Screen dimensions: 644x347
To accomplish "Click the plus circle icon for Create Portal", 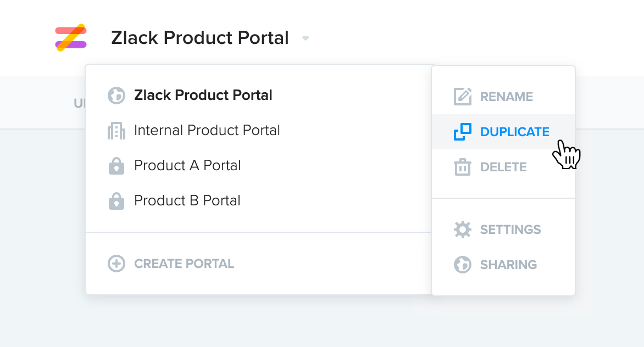I will pos(116,264).
